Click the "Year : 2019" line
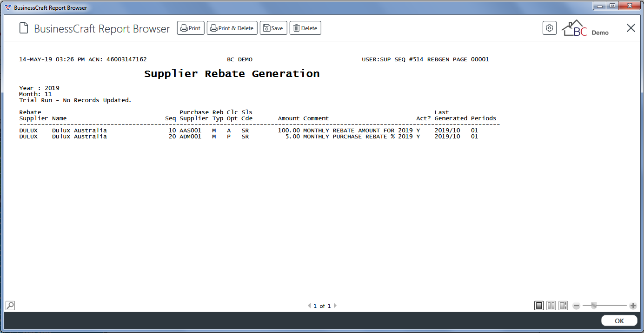The image size is (644, 333). point(39,88)
